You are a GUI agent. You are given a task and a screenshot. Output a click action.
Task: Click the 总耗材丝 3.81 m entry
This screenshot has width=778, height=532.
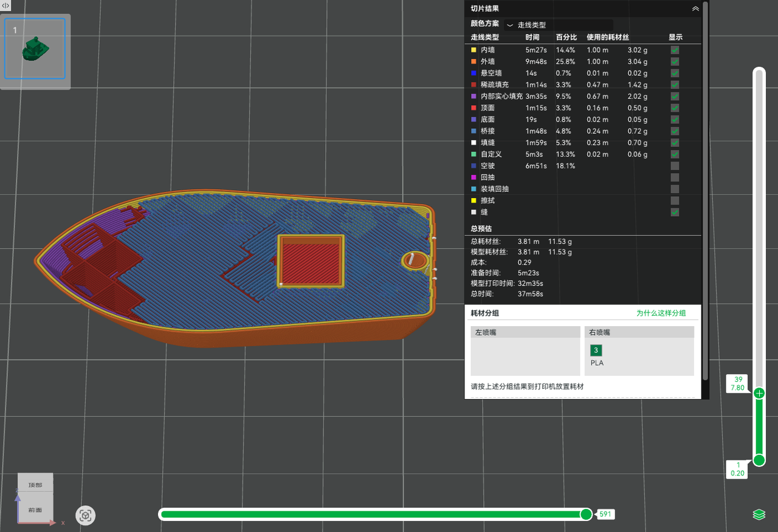tap(522, 241)
